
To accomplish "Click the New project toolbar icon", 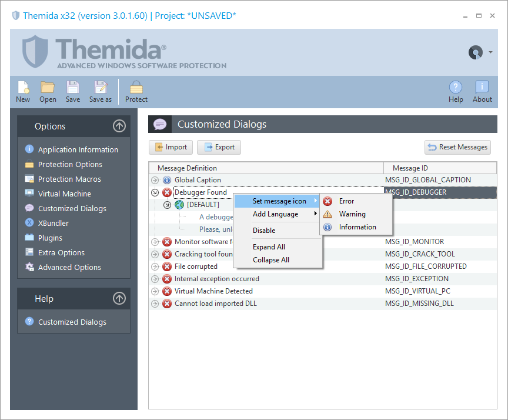I will (x=23, y=88).
